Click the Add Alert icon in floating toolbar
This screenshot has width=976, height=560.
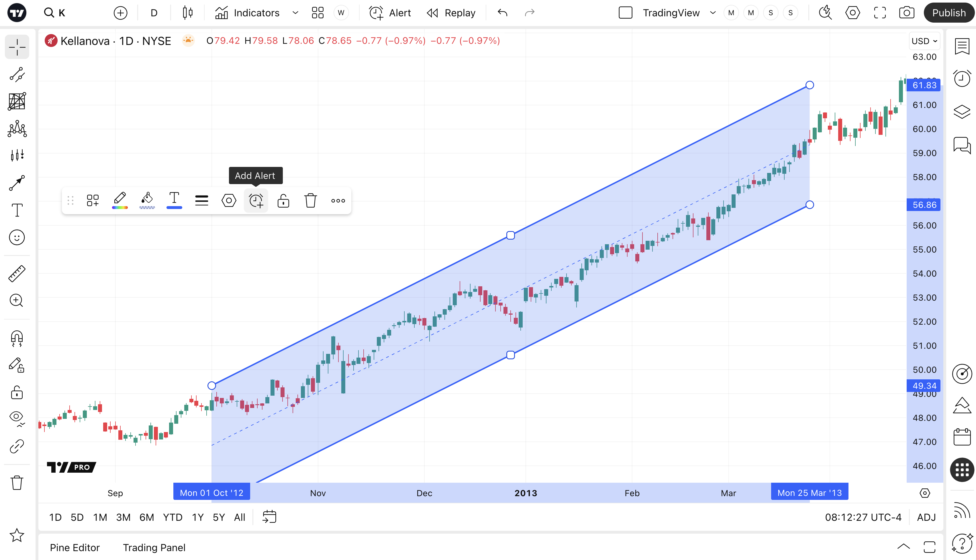256,200
